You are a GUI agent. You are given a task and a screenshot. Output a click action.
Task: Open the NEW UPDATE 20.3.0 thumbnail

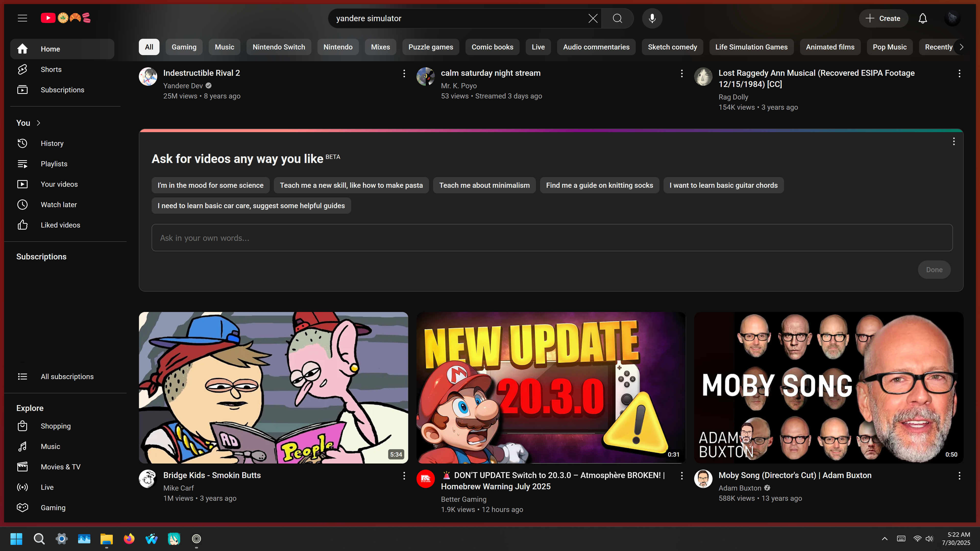[551, 388]
